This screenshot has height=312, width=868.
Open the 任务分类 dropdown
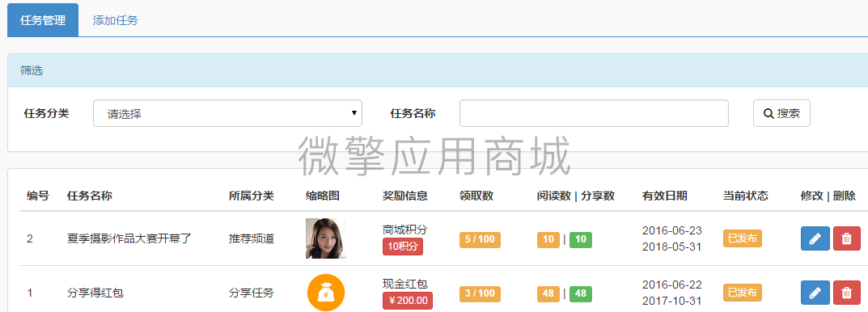(x=227, y=113)
